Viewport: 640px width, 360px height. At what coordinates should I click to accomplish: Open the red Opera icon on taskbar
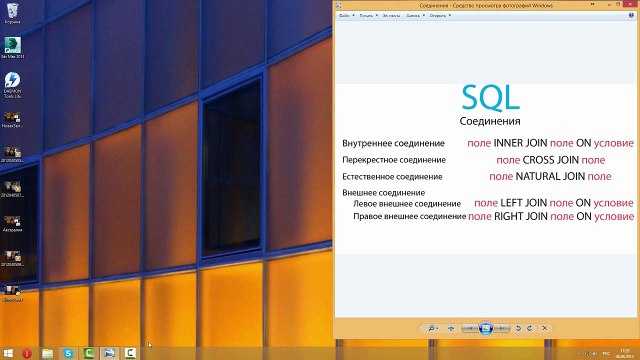27,353
